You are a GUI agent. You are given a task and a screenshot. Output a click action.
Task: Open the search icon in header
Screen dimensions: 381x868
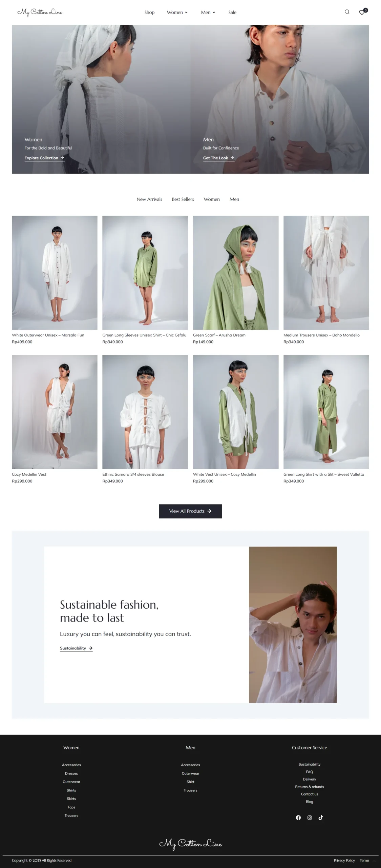[x=347, y=12]
